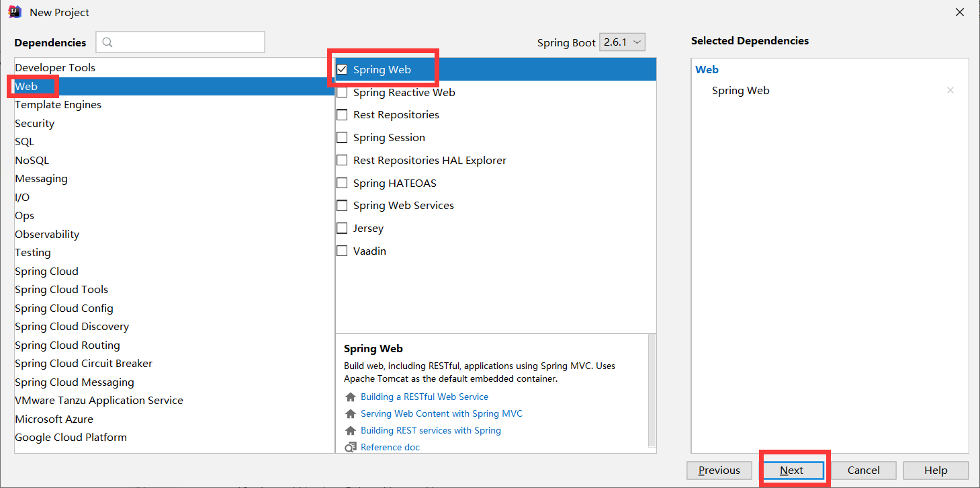980x488 pixels.
Task: Select the Spring Cloud category
Action: pos(175,271)
